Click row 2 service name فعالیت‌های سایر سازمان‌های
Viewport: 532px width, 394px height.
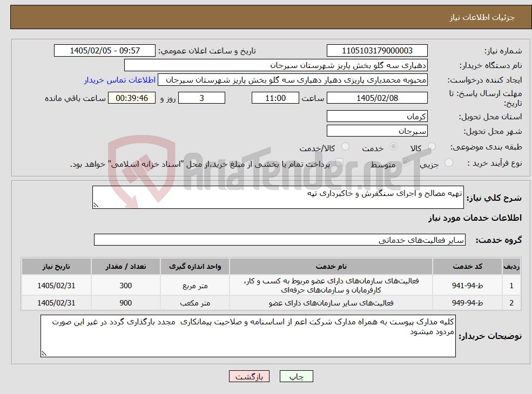[x=331, y=303]
